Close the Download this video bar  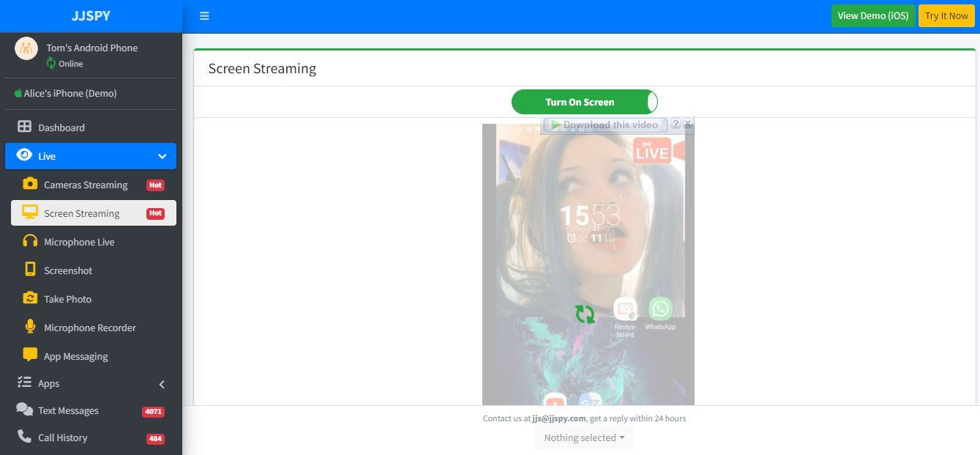tap(688, 124)
